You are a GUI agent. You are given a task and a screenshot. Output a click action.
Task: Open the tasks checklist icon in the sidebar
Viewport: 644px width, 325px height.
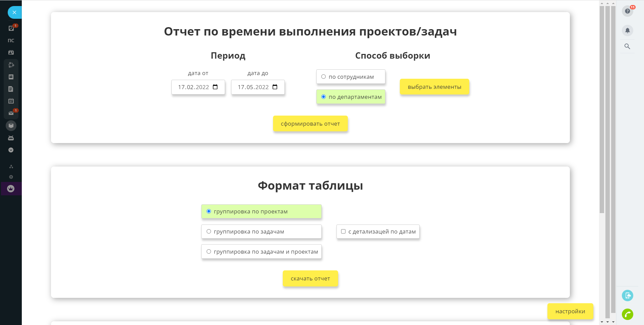tap(11, 28)
